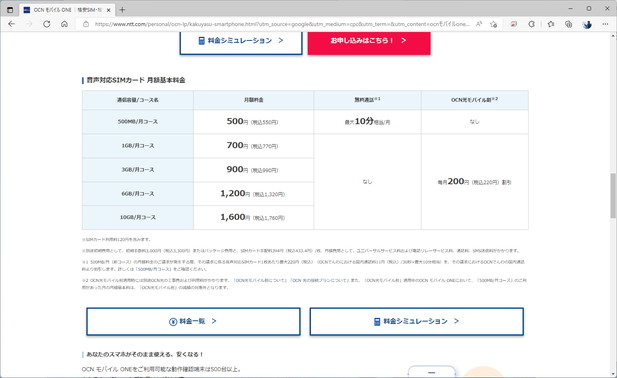Click the floating widget minus button
Image resolution: width=617 pixels, height=378 pixels.
click(x=432, y=372)
